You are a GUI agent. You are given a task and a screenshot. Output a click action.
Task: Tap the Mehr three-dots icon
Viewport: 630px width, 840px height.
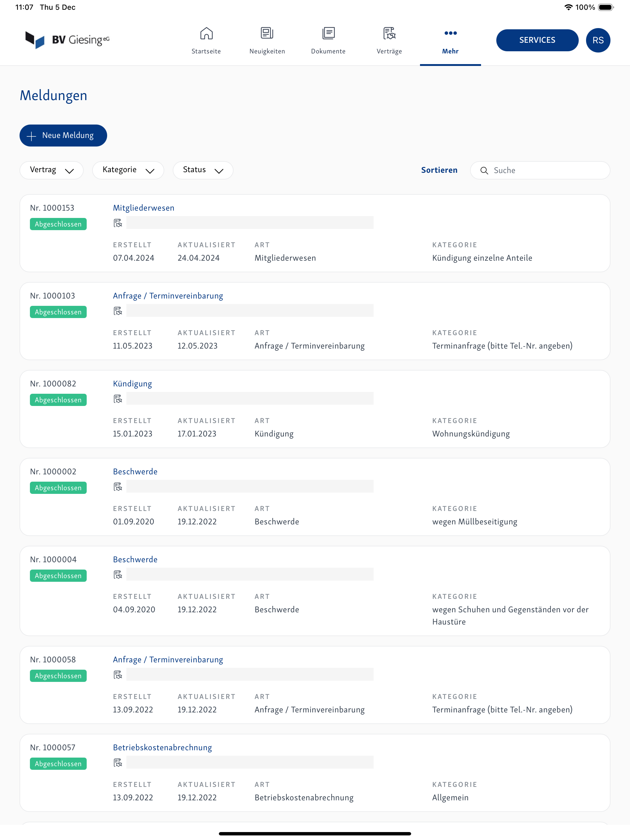[451, 33]
